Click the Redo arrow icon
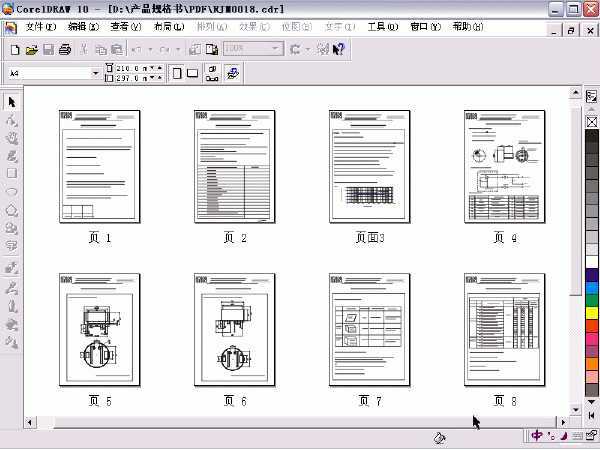 (165, 49)
